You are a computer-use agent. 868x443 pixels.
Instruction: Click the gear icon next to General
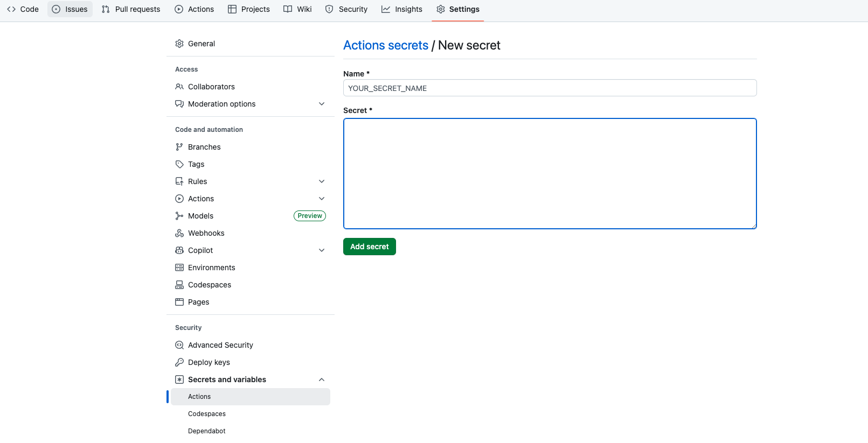point(179,44)
